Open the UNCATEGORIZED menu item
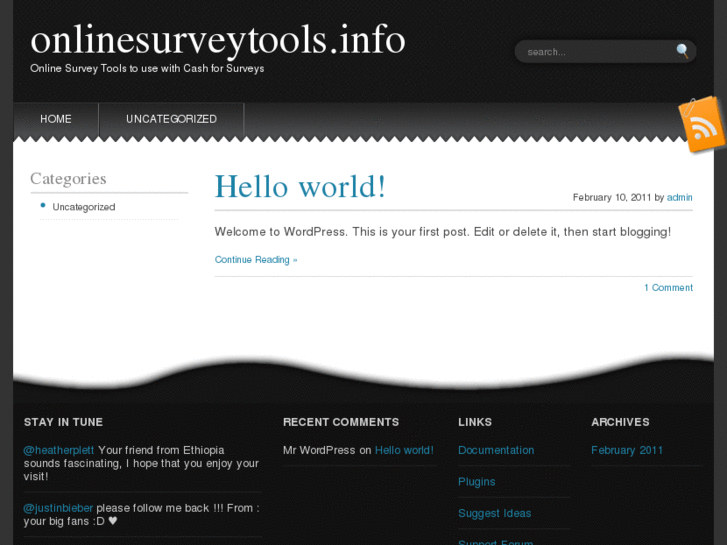Image resolution: width=727 pixels, height=545 pixels. coord(171,119)
